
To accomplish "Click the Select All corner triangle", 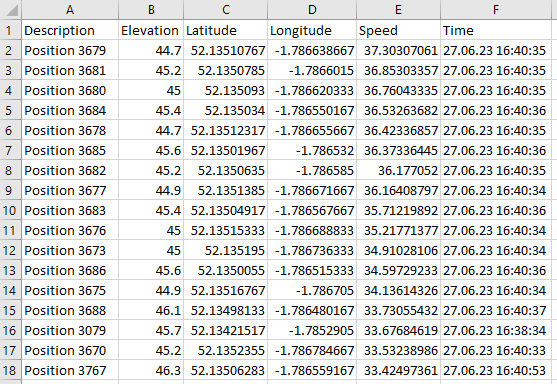I will coord(12,10).
